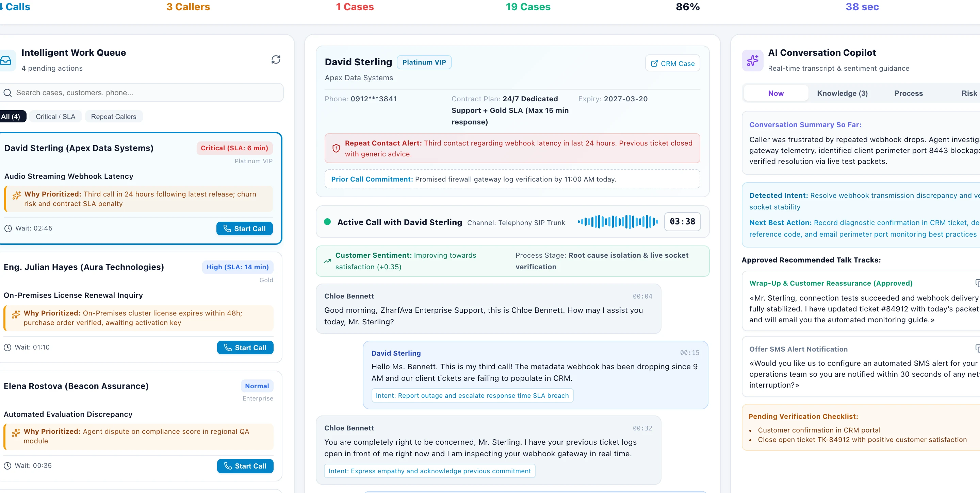Click the sentiment trend arrow icon

(x=327, y=261)
